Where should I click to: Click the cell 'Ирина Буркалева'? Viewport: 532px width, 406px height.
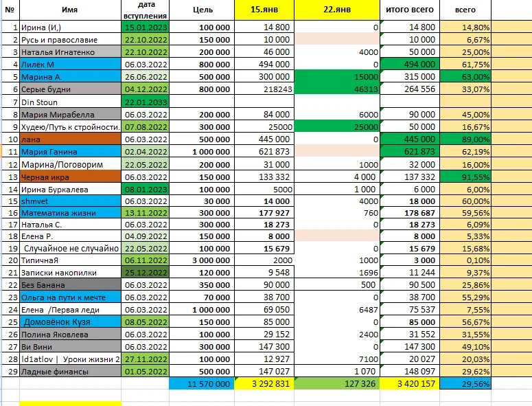pos(70,190)
